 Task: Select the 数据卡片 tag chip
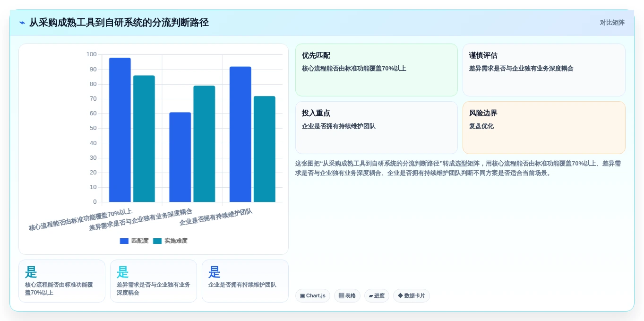tap(412, 296)
